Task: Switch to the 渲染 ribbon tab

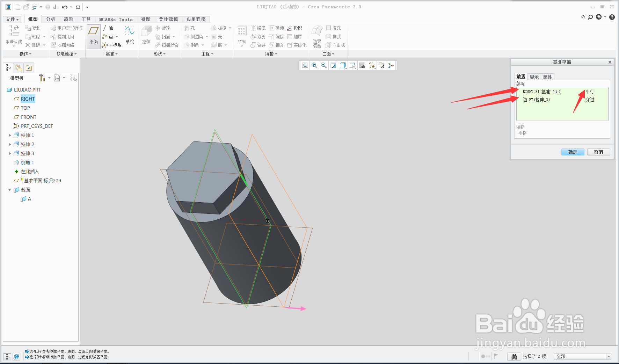Action: (68, 19)
